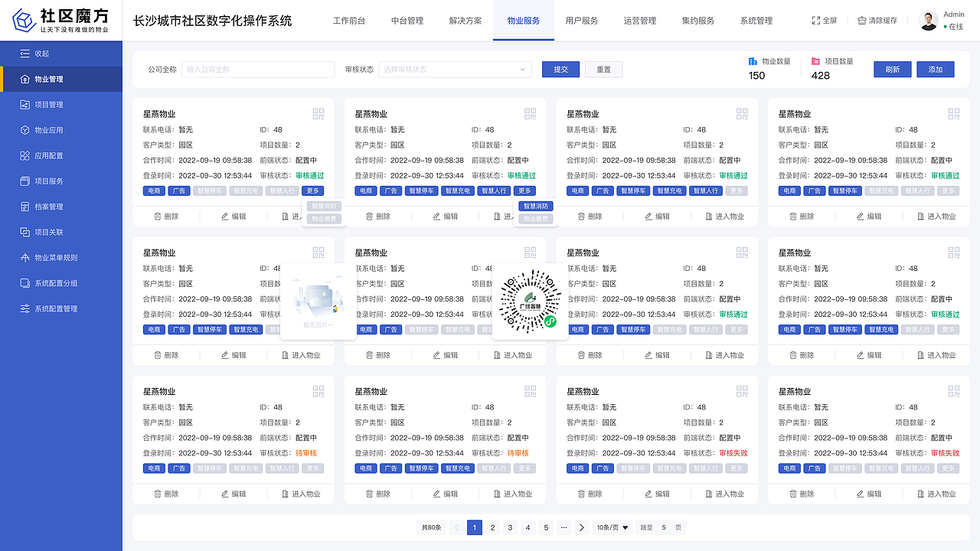Open the 10条/页 page size selector
Viewport: 980px width, 551px height.
click(x=612, y=527)
